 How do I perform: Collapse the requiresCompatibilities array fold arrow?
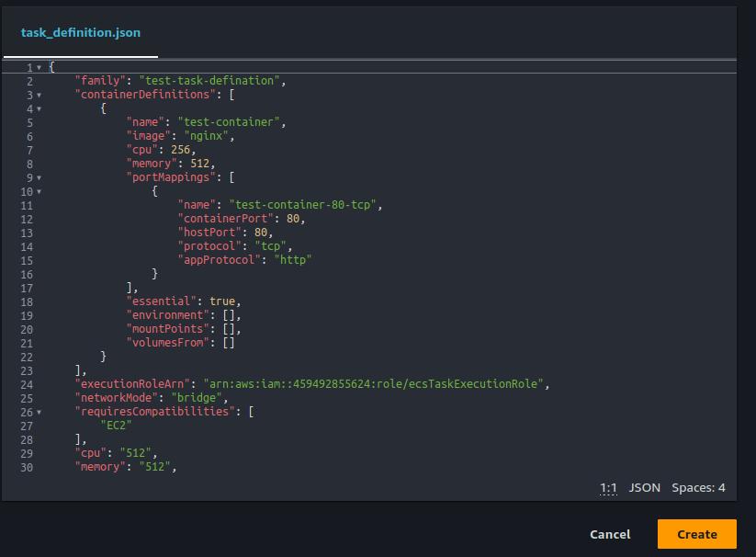coord(39,412)
